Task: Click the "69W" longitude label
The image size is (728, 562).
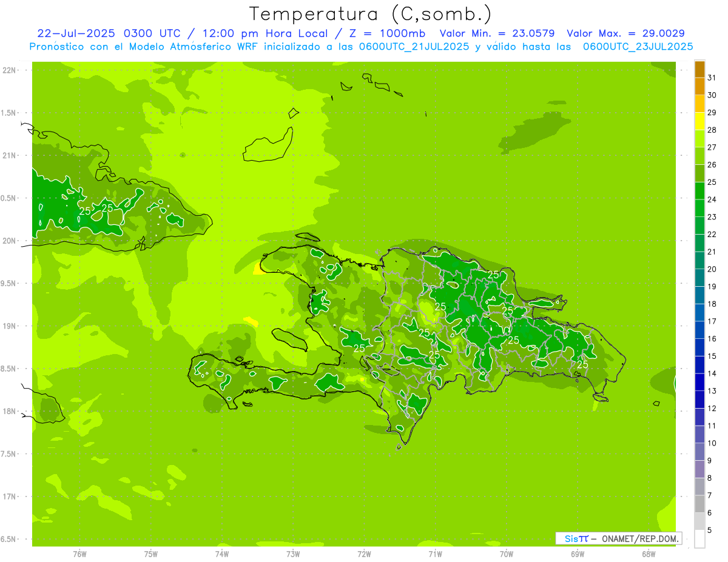Action: coord(578,554)
